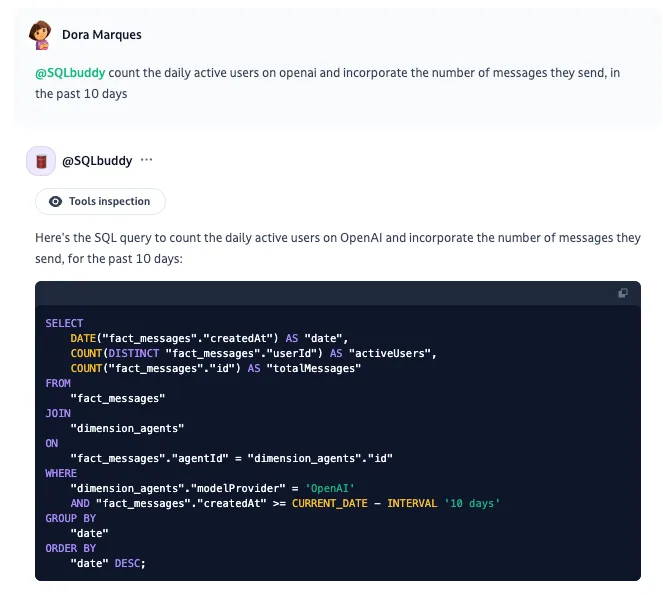Click the GROUP BY keyword in the code

point(71,518)
